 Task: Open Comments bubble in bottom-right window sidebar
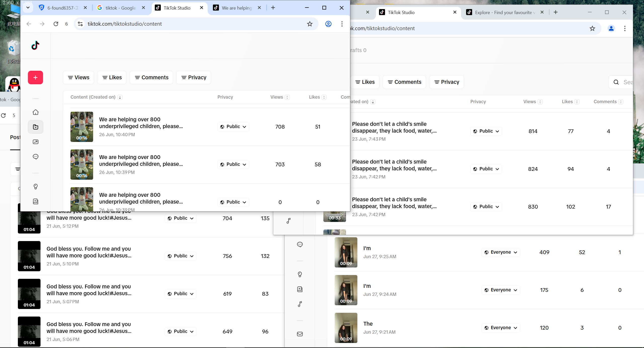[300, 244]
